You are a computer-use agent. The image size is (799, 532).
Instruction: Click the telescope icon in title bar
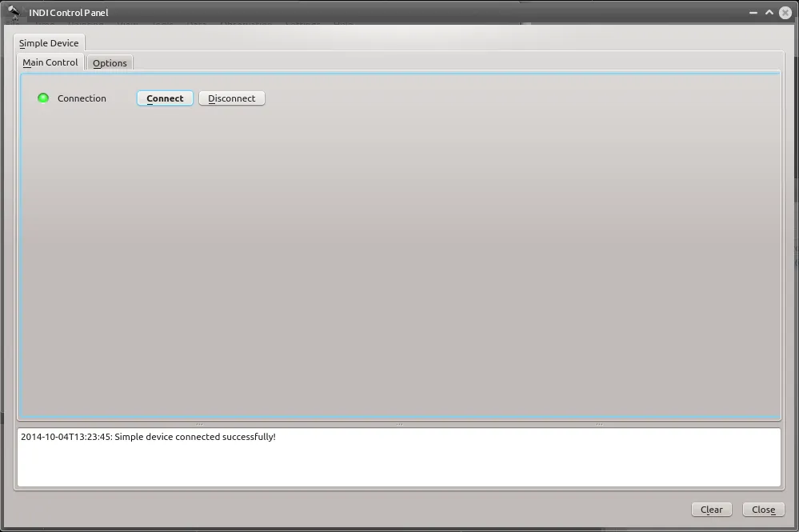[x=14, y=12]
